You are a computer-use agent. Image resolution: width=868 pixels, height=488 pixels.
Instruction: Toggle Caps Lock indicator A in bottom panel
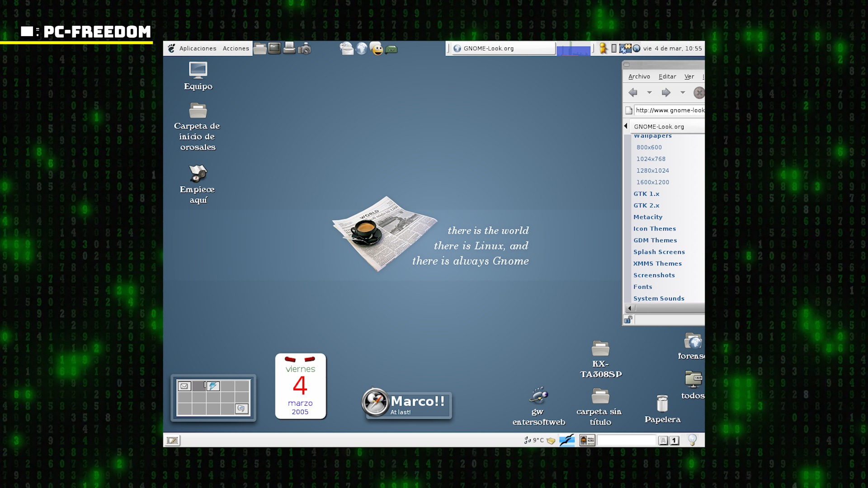click(x=663, y=441)
